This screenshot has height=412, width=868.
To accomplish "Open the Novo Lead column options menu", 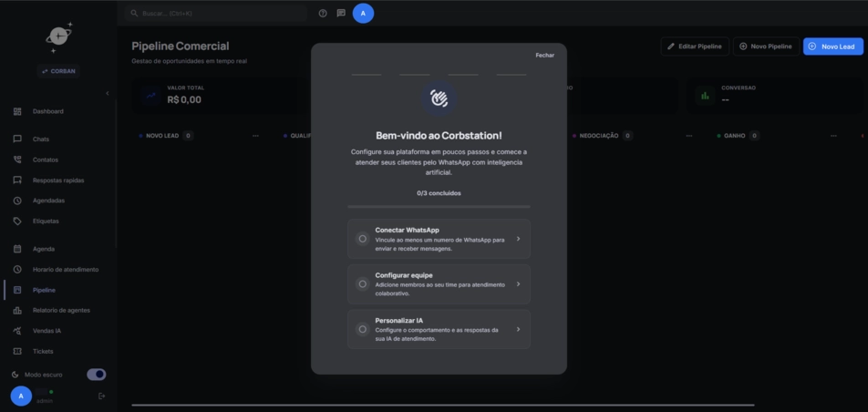I will tap(255, 136).
